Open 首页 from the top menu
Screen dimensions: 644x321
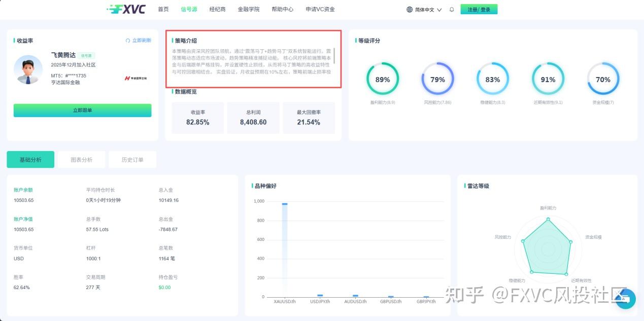[x=163, y=9]
